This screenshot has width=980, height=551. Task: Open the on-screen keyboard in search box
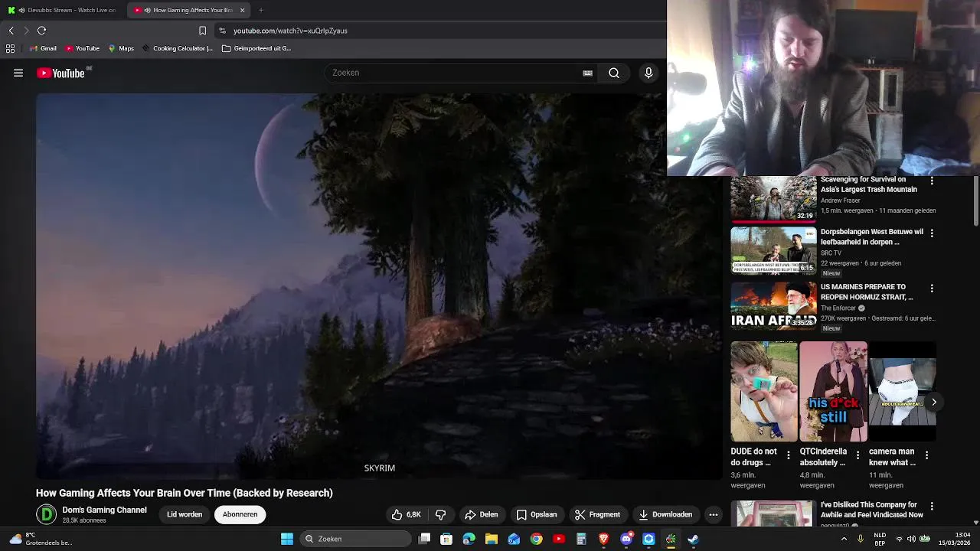(587, 73)
